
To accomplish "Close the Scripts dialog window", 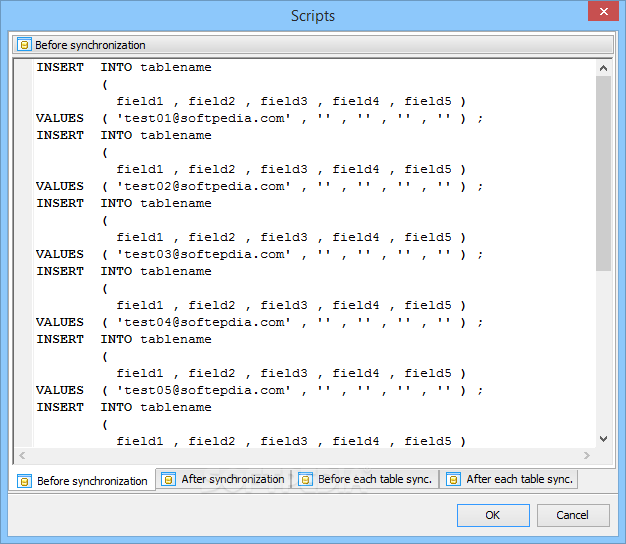I will click(604, 12).
